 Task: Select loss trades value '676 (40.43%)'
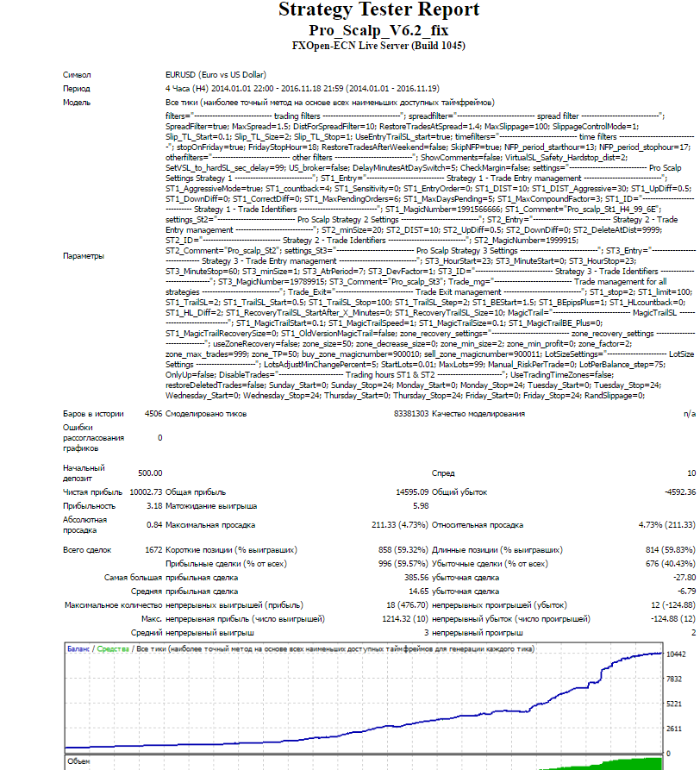671,564
